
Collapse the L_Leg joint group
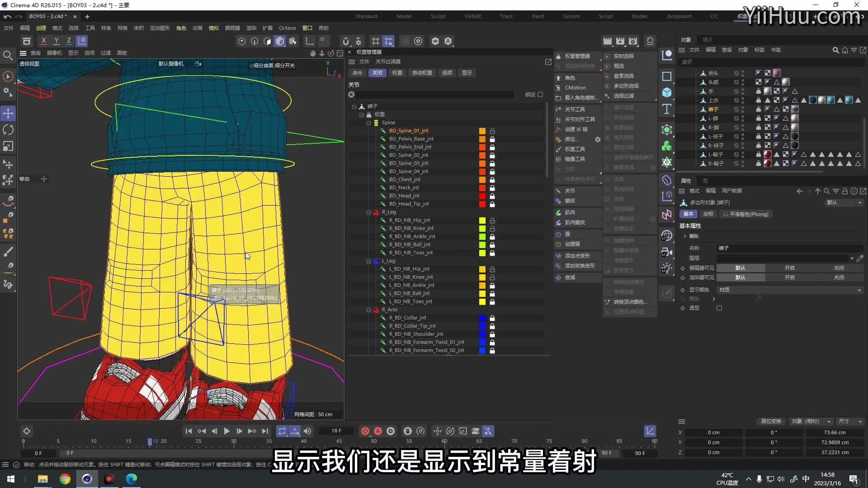[x=368, y=261]
